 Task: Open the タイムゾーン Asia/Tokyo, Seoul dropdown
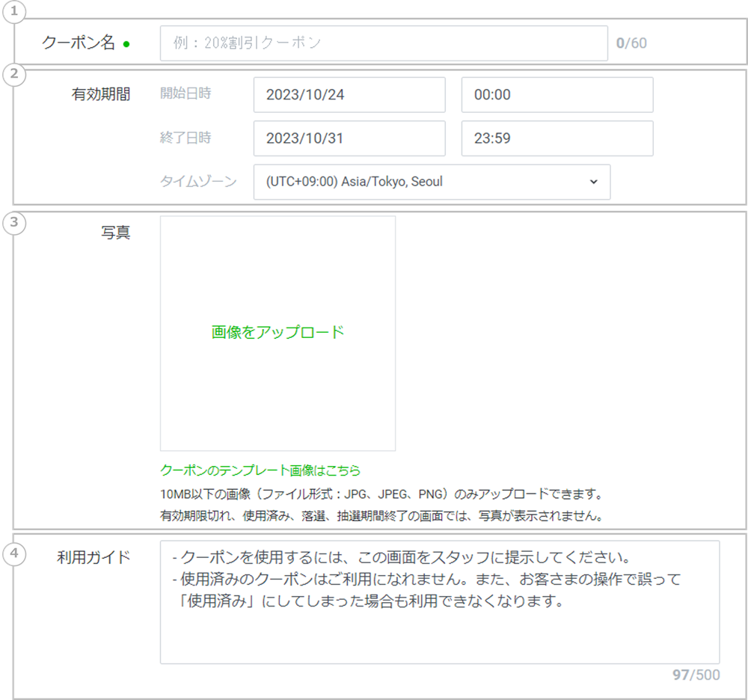pos(432,182)
